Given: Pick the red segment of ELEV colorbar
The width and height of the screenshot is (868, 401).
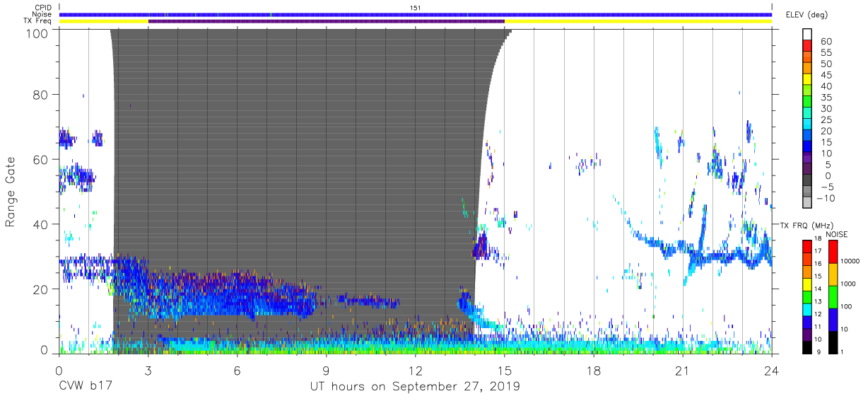Looking at the screenshot, I should [x=807, y=47].
